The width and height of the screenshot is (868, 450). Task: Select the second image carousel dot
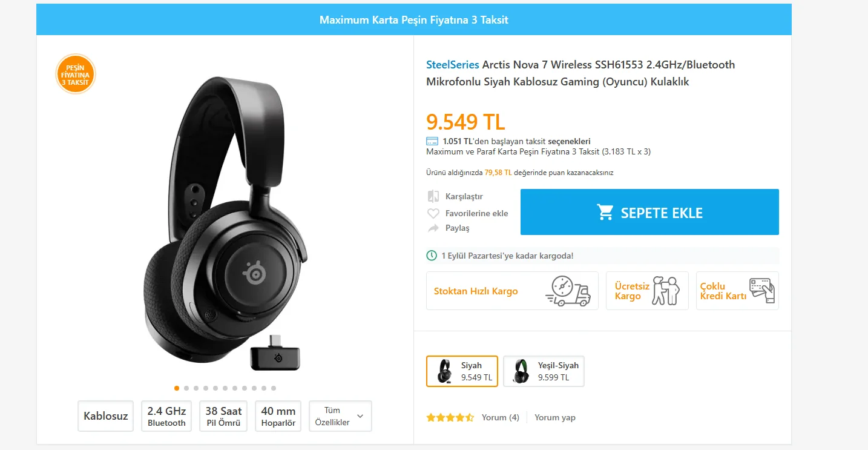pyautogui.click(x=186, y=388)
